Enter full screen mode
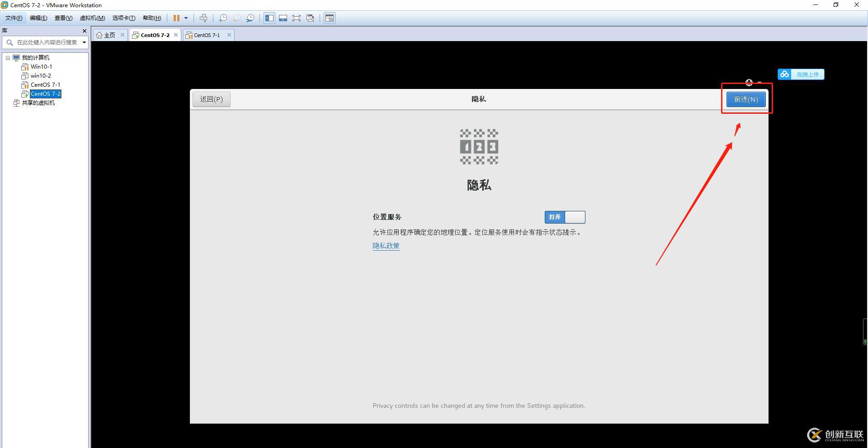The height and width of the screenshot is (448, 868). click(x=297, y=18)
